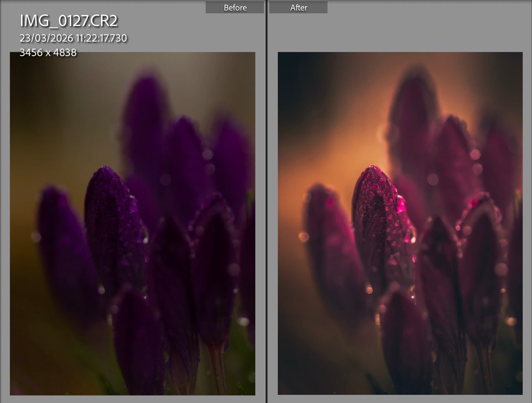Click the Before photo of purple crocuses
The image size is (532, 403).
pos(133,224)
